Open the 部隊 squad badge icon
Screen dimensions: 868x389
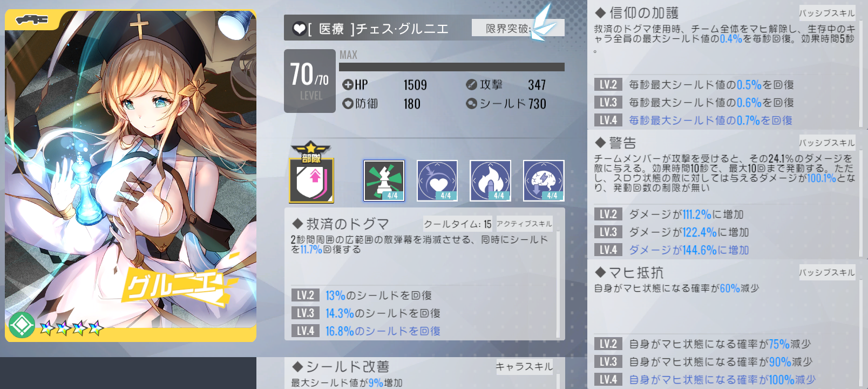point(311,172)
